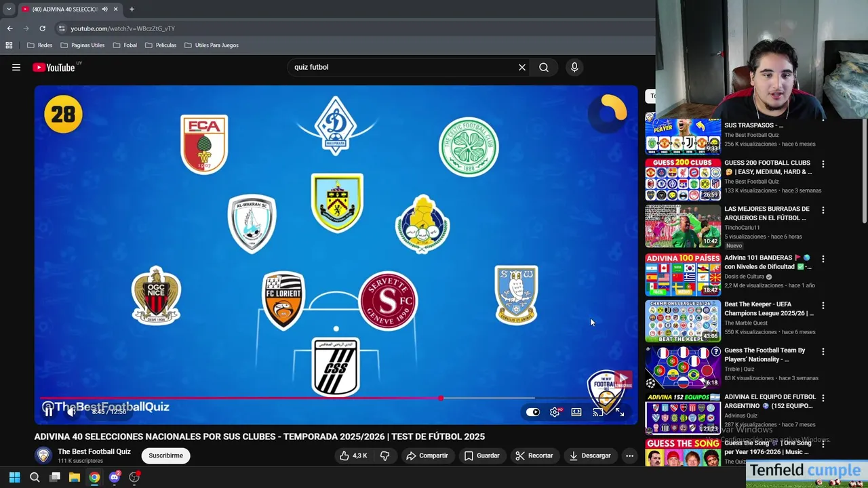Viewport: 868px width, 488px height.
Task: Mute the video using the volume icon
Action: 71,411
